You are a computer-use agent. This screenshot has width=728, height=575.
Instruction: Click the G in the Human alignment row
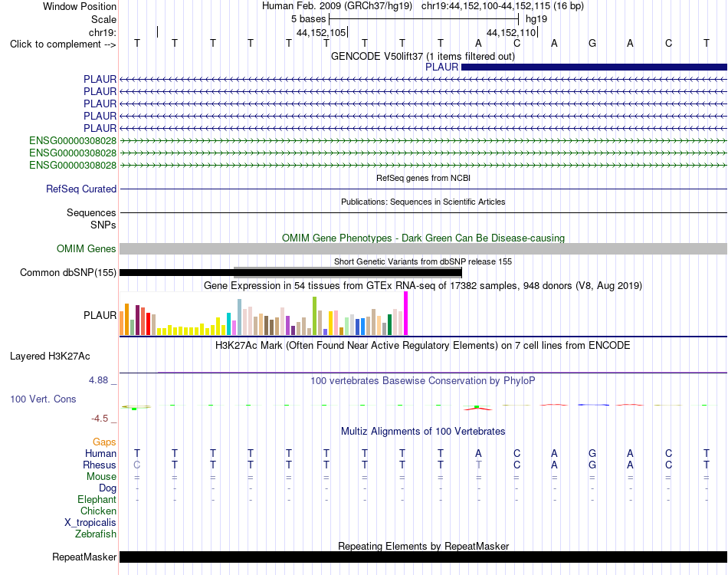pos(592,453)
